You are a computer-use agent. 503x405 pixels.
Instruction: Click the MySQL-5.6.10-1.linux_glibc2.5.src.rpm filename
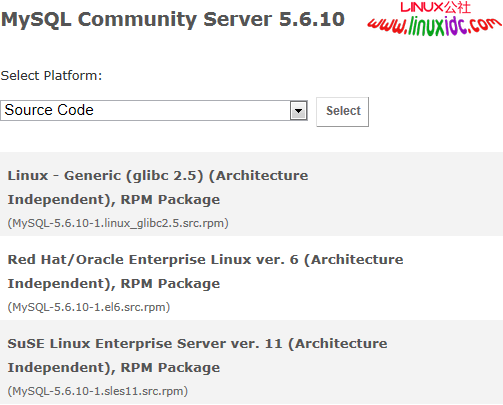coord(118,223)
